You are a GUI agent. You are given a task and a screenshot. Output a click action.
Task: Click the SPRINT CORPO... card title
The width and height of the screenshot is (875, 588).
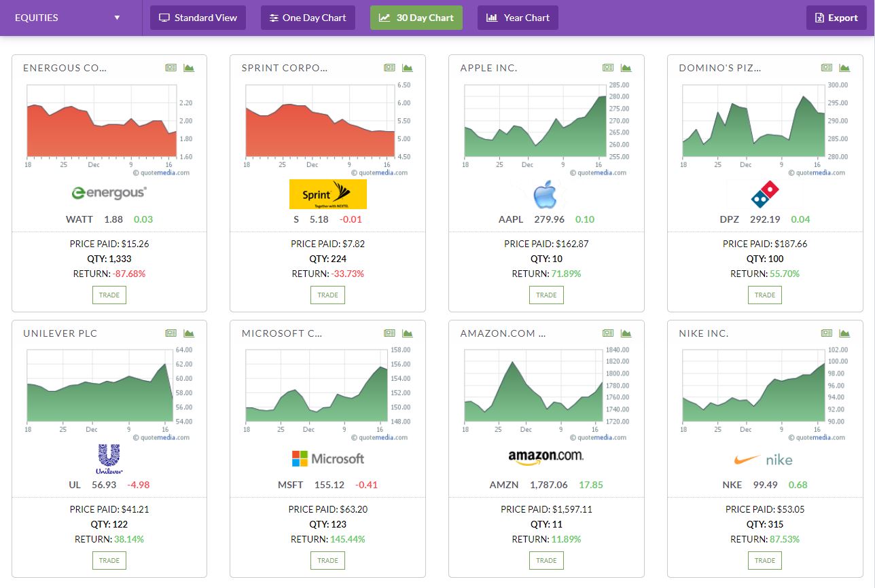[285, 68]
